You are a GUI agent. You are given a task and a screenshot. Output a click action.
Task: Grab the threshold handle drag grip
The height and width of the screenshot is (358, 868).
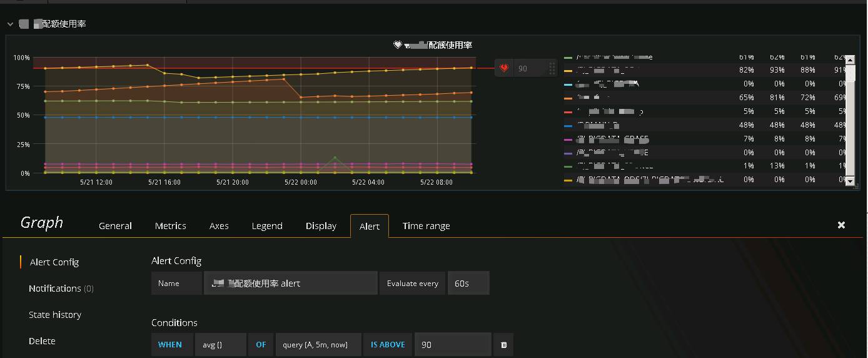[552, 68]
